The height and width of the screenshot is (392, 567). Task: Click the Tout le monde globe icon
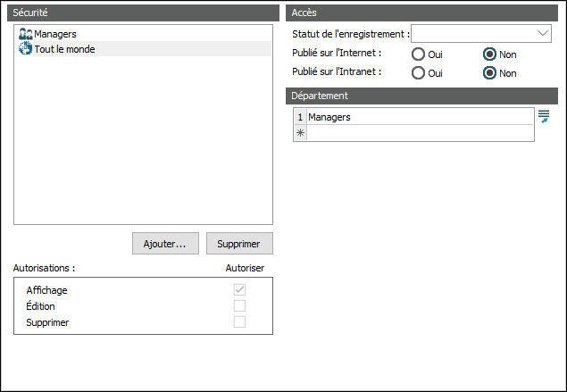[25, 49]
